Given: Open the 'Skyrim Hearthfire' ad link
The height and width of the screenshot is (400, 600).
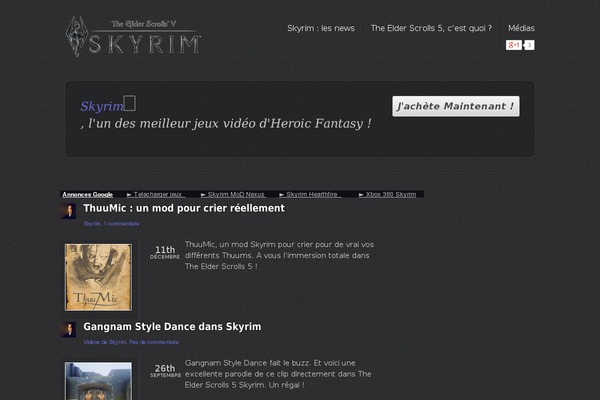Looking at the screenshot, I should (x=309, y=194).
